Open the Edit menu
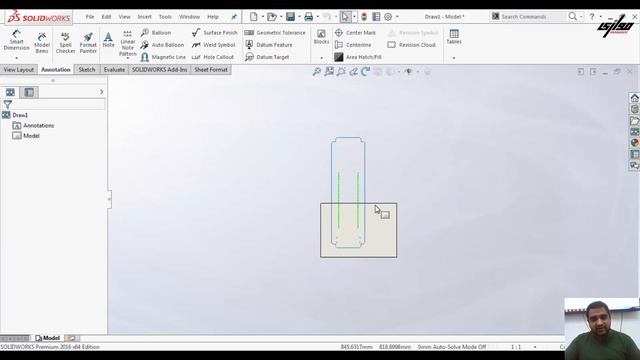 pyautogui.click(x=106, y=17)
